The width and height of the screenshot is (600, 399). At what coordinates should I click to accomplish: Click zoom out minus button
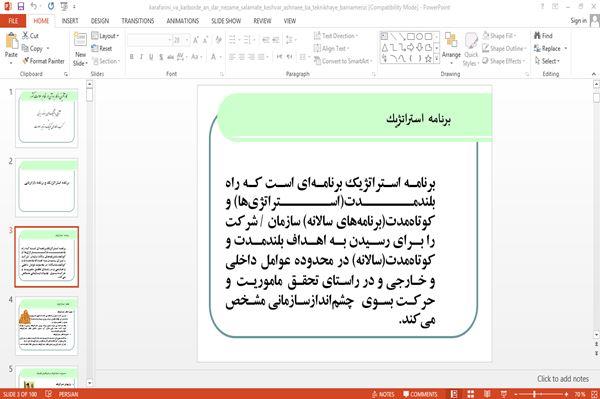516,394
